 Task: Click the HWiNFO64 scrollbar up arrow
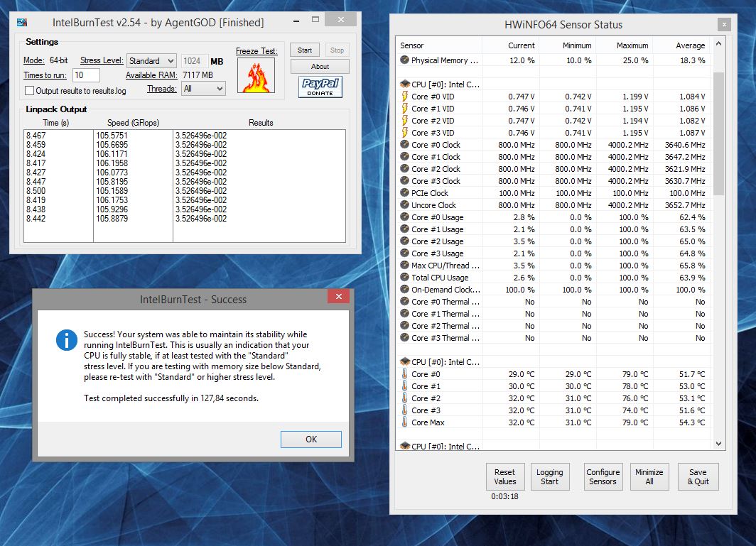pyautogui.click(x=718, y=43)
